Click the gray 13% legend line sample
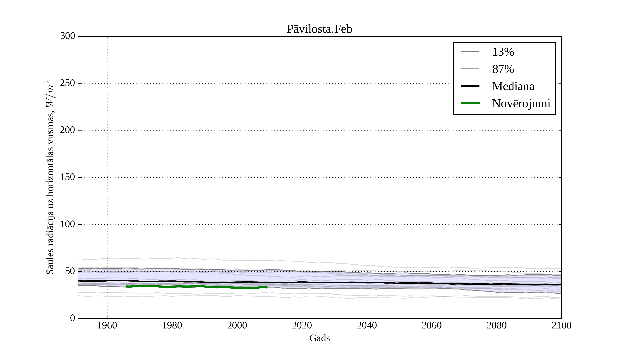Viewport: 624px width, 364px height. point(470,52)
